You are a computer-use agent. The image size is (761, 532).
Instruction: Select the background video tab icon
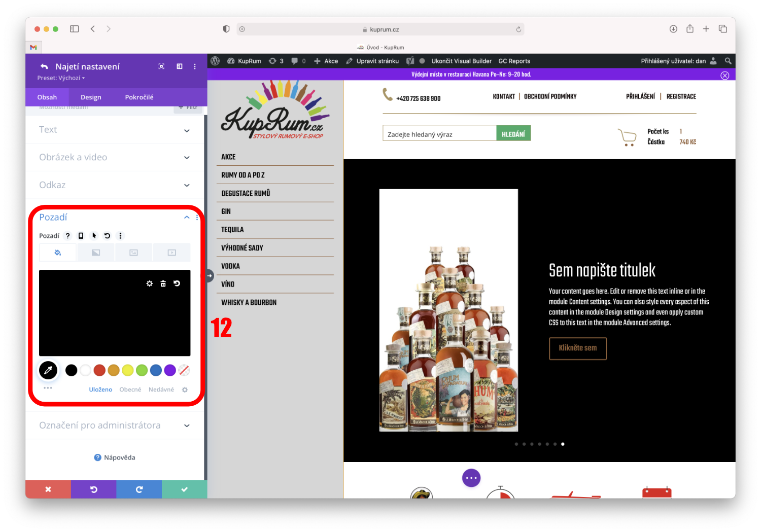point(172,253)
